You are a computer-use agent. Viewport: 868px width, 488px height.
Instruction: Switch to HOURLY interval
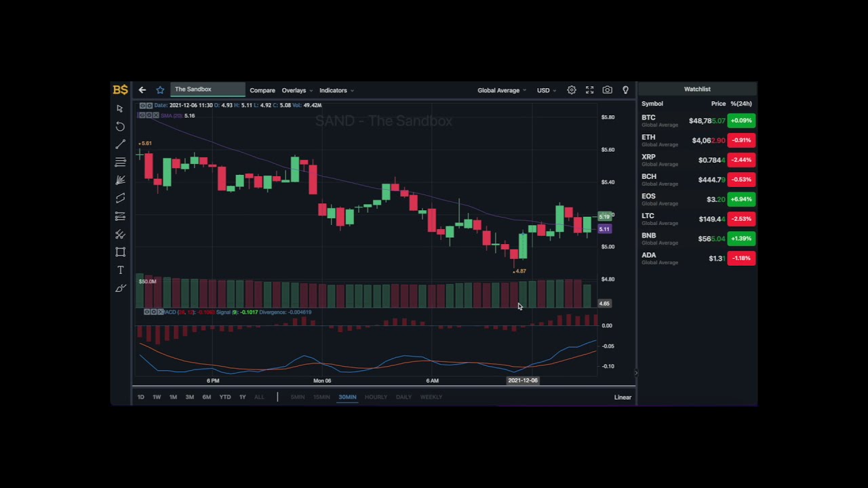(x=376, y=397)
